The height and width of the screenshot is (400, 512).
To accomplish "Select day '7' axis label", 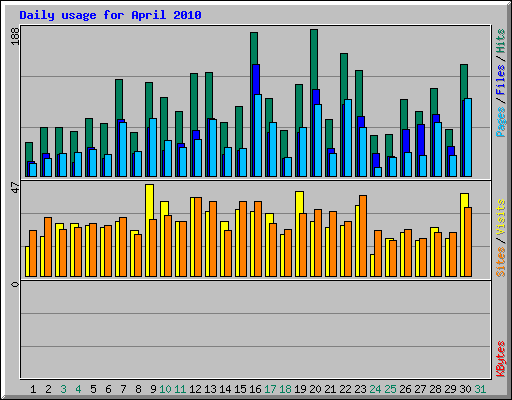I will tap(123, 389).
